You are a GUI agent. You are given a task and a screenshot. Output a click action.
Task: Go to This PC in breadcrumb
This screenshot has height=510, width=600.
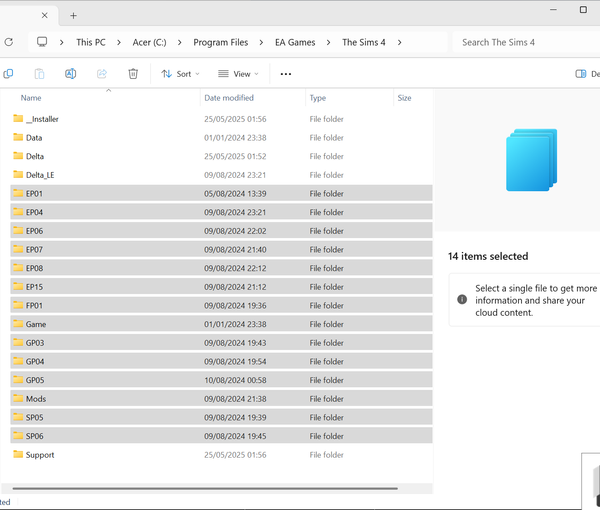[x=91, y=42]
